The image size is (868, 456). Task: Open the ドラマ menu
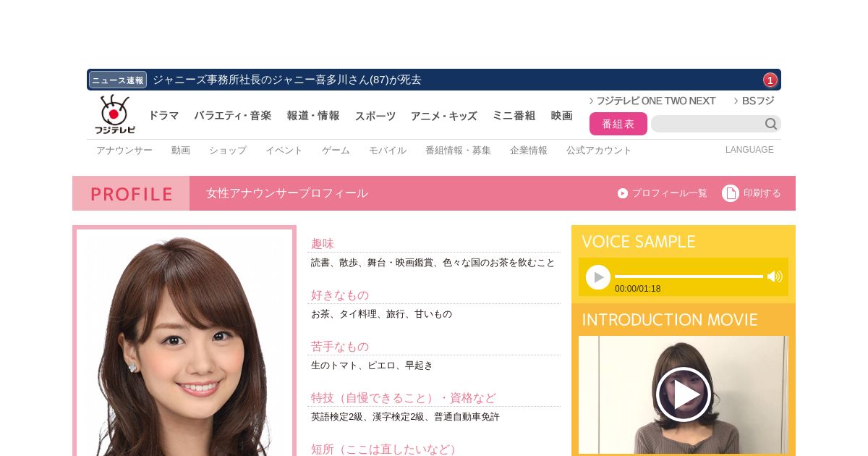pyautogui.click(x=163, y=116)
